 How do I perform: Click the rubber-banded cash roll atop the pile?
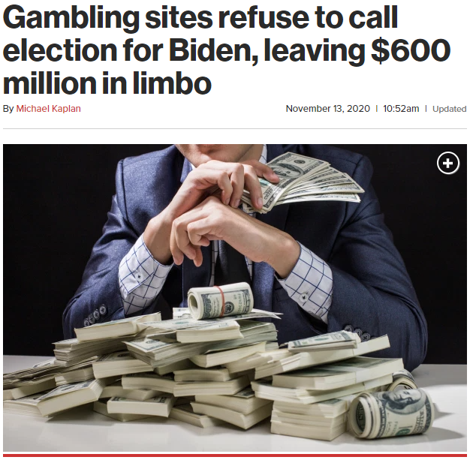[x=221, y=301]
